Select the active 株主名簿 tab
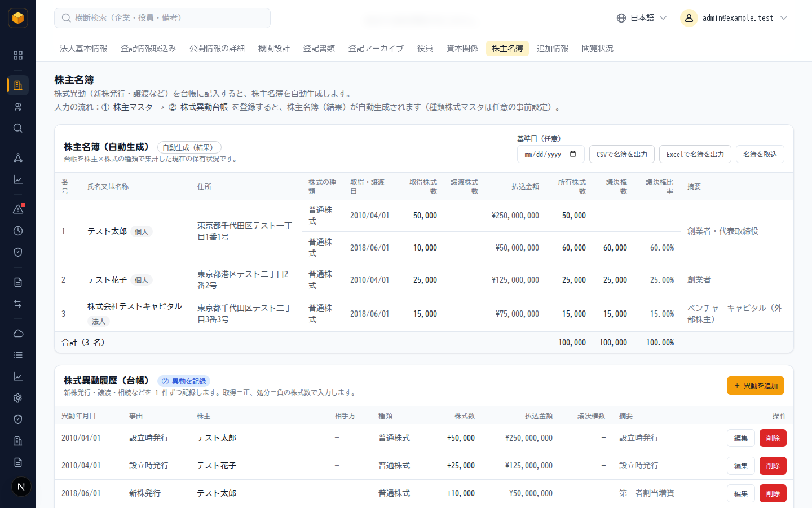This screenshot has width=812, height=508. click(x=507, y=49)
